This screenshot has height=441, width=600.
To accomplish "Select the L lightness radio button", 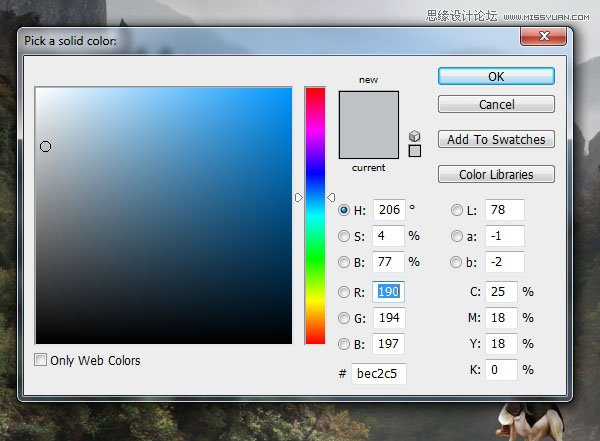I will point(457,210).
